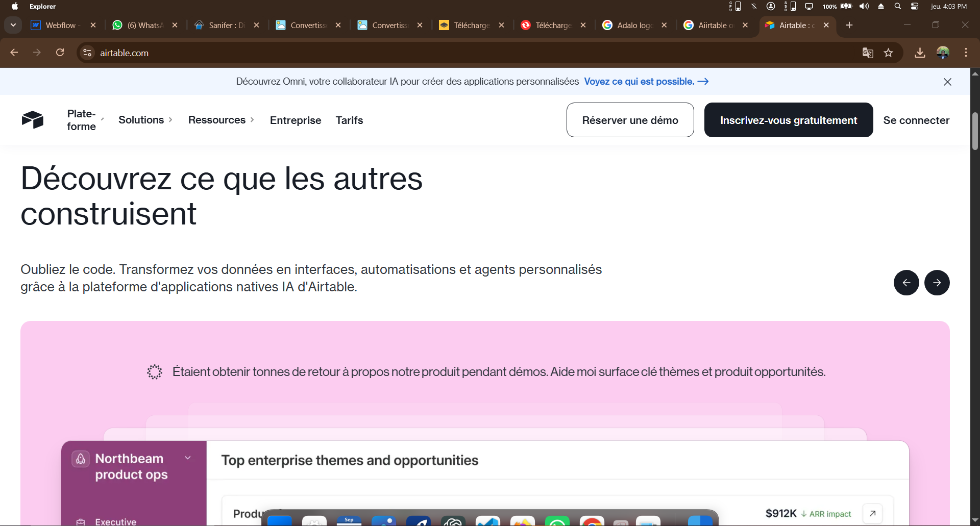980x526 pixels.
Task: Go to the Entreprise page
Action: click(x=296, y=120)
